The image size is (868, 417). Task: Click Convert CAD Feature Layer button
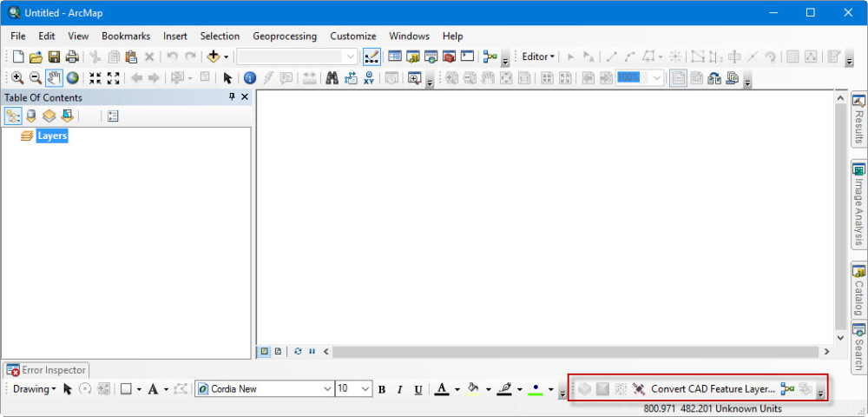[x=713, y=389]
